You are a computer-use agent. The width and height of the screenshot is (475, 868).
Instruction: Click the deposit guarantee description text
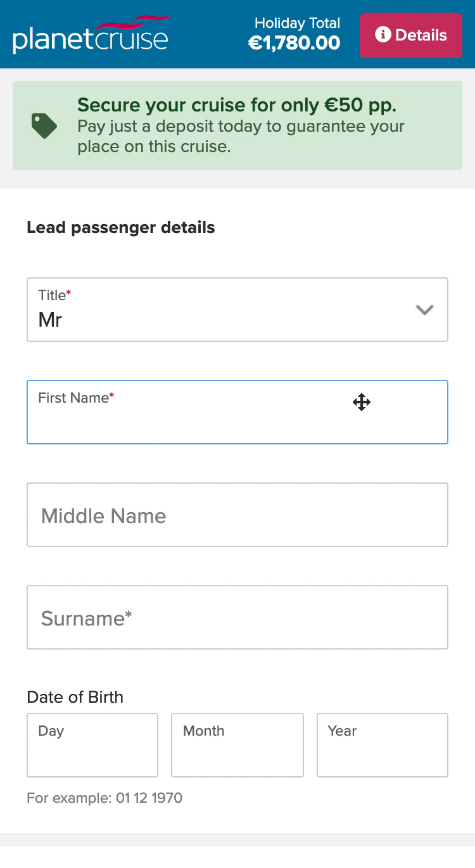coord(241,136)
